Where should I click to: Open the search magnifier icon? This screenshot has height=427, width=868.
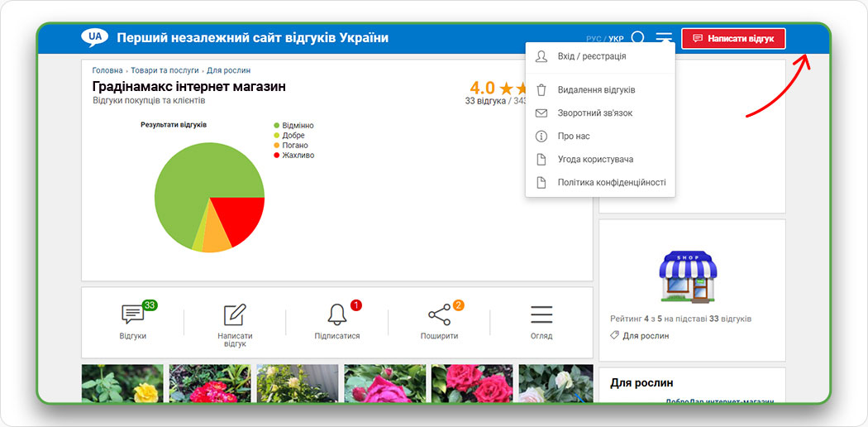(x=638, y=38)
